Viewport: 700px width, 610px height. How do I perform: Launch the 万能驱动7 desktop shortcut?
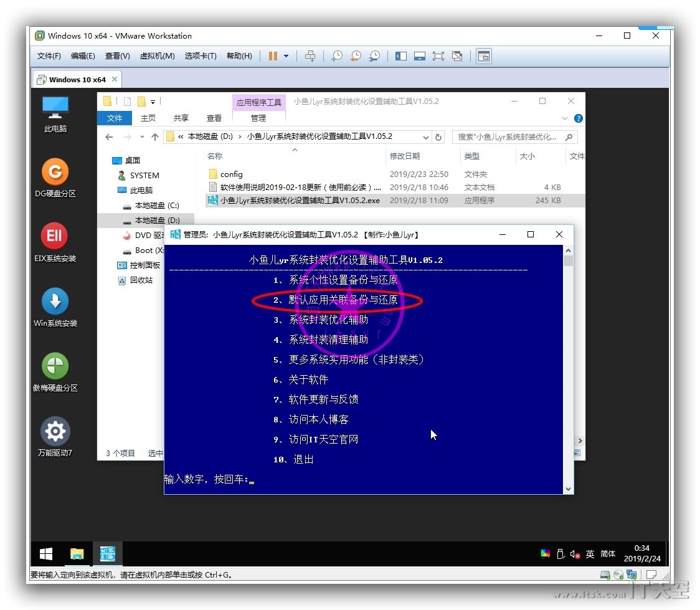click(x=55, y=437)
